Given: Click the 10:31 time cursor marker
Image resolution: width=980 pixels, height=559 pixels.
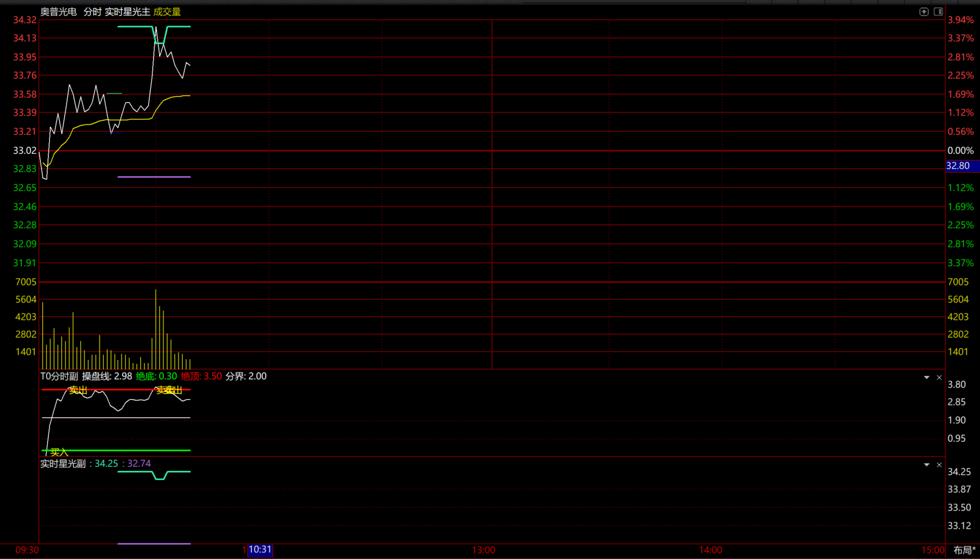Looking at the screenshot, I should click(260, 550).
